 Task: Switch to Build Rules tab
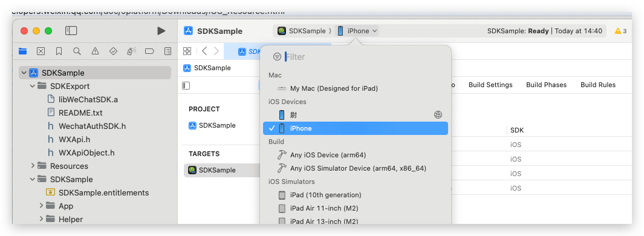pos(598,85)
